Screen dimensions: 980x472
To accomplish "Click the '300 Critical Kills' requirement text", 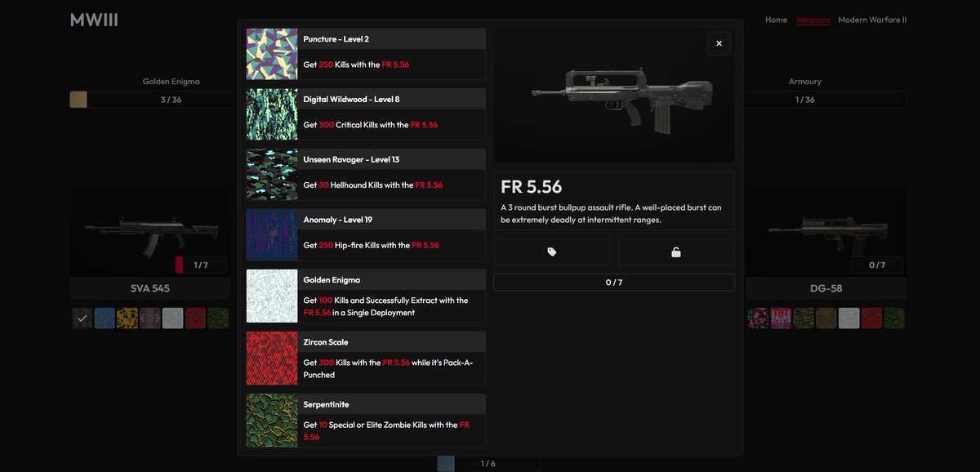I will tap(371, 125).
